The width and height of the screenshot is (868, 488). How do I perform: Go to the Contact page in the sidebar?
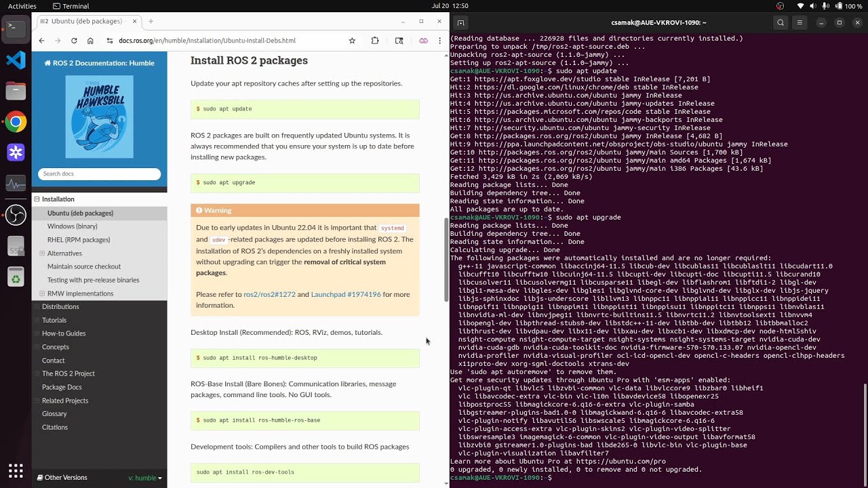tap(54, 361)
